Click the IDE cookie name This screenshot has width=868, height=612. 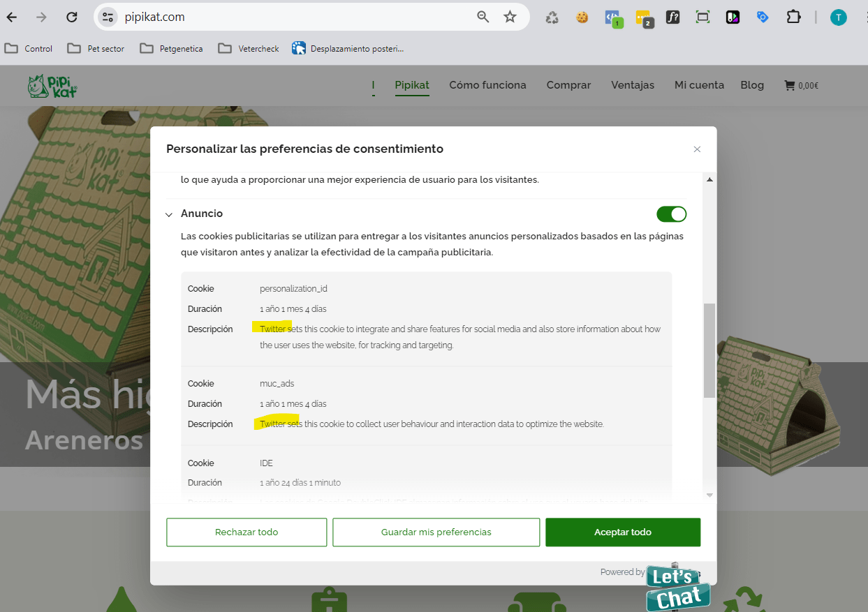click(266, 463)
